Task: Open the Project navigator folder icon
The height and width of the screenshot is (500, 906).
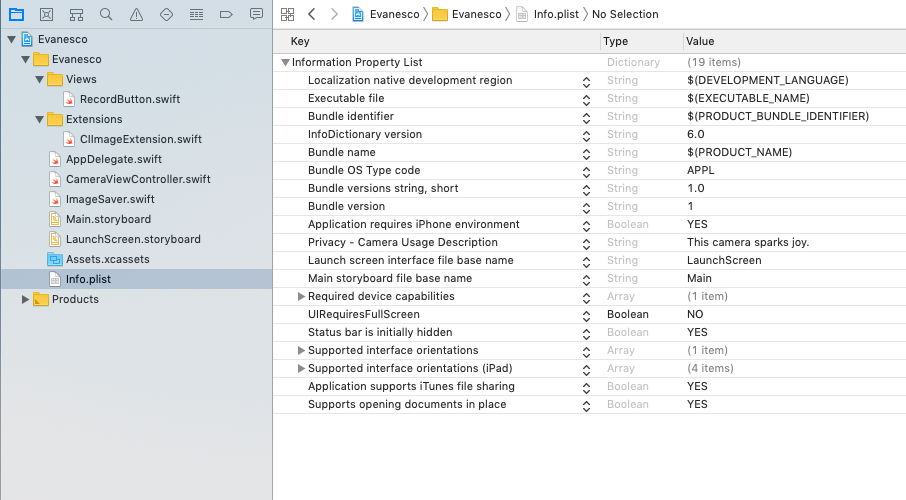Action: (x=16, y=14)
